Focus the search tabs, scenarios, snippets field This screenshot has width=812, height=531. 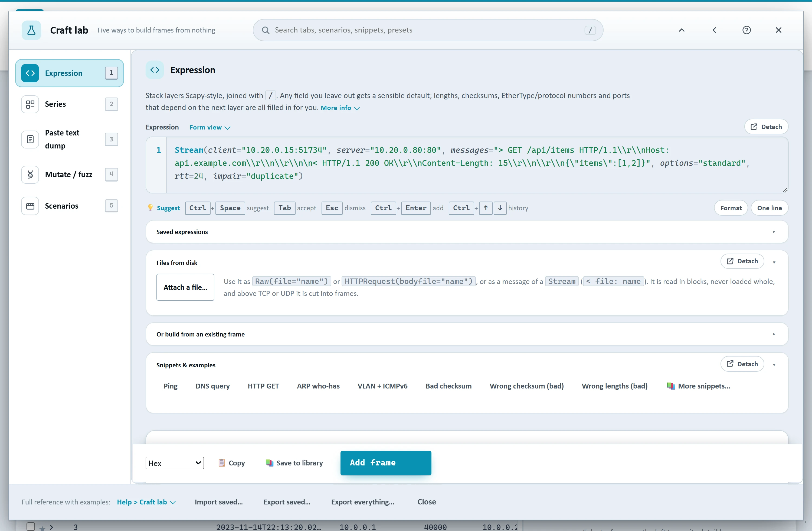pyautogui.click(x=428, y=30)
